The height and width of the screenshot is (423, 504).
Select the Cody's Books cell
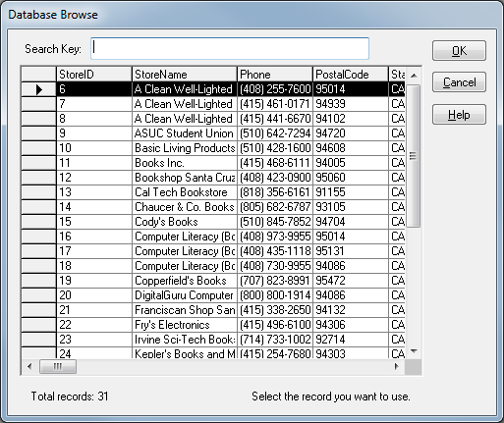tap(185, 222)
